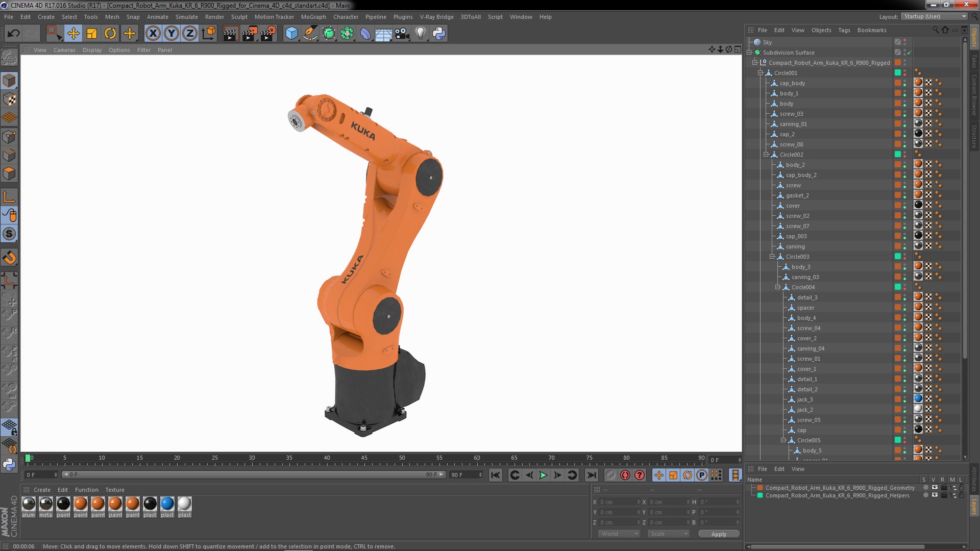
Task: Go to start of animation
Action: [x=495, y=475]
